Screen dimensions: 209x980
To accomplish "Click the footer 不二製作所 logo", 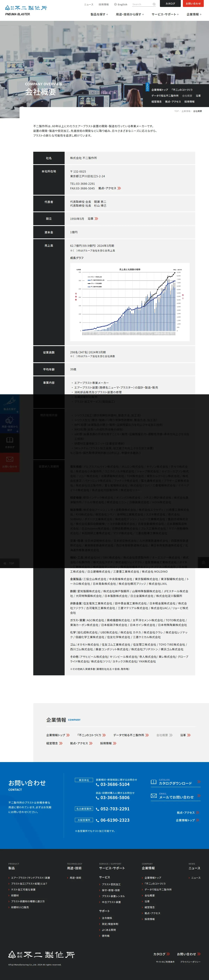I will click(42, 954).
